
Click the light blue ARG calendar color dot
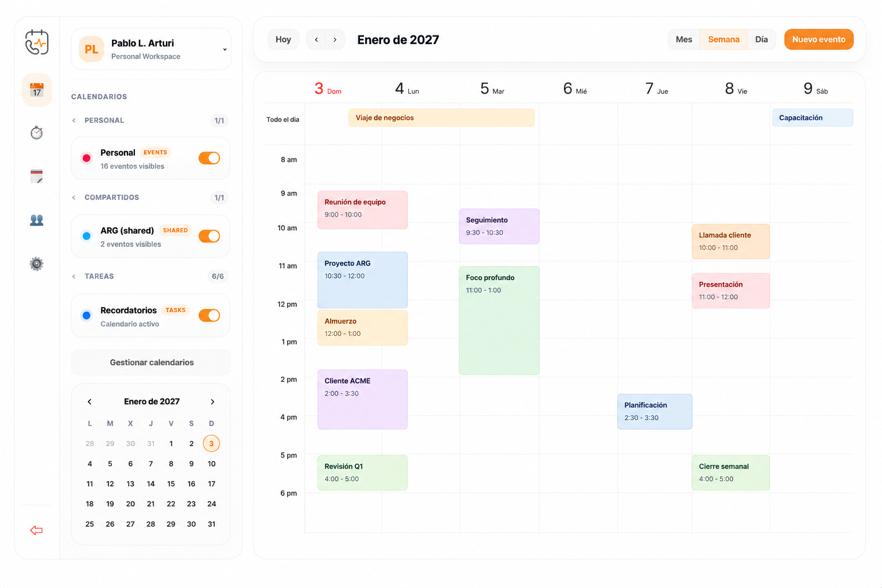point(87,236)
